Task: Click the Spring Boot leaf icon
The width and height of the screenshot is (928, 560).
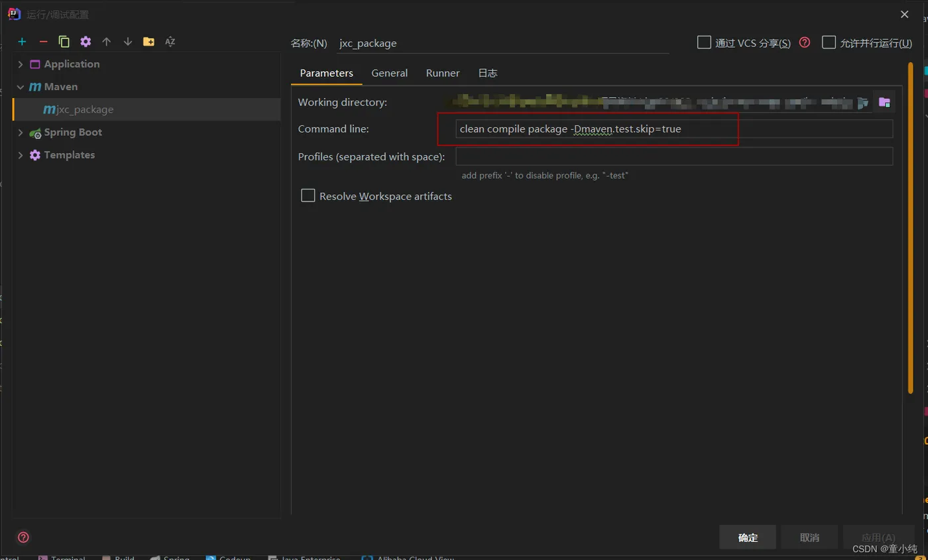Action: click(x=35, y=133)
